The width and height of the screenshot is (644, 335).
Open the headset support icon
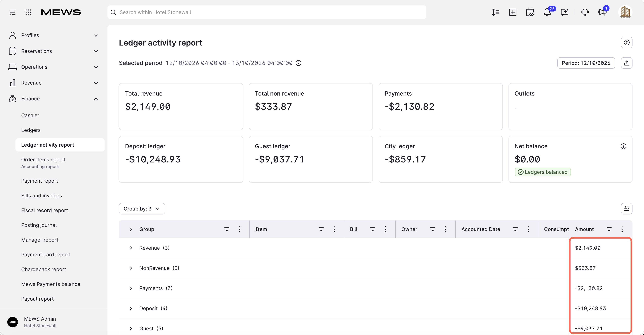[585, 12]
